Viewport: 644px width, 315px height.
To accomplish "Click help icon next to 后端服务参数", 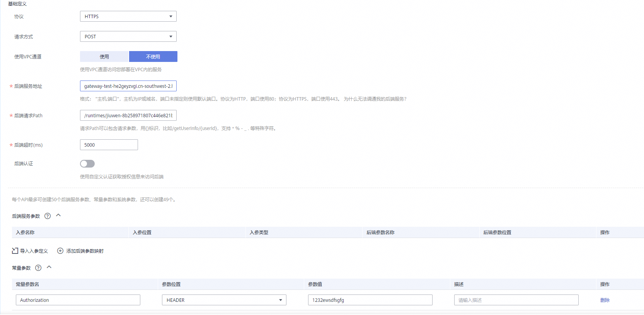I will pos(48,216).
